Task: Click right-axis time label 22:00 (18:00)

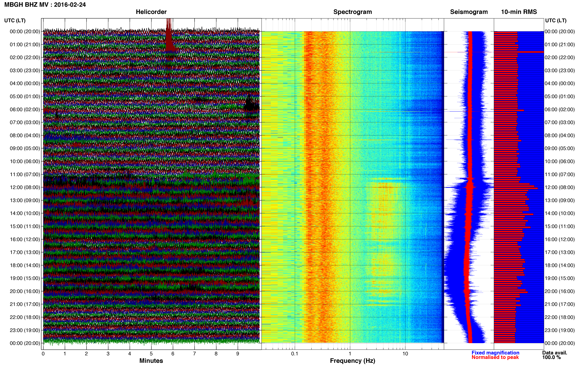Action: click(560, 317)
